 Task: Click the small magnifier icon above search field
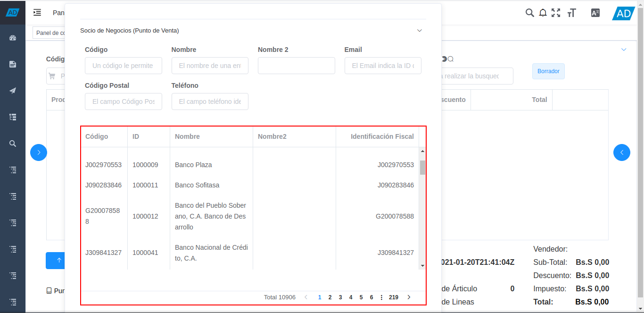tap(450, 59)
